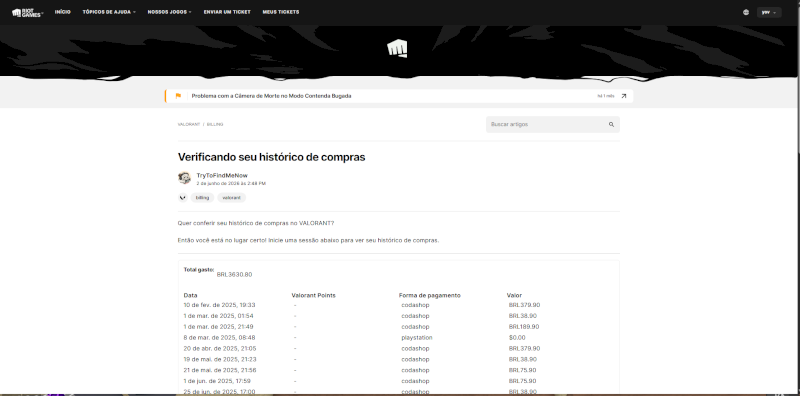Click the Forma de pagamento column header
The image size is (800, 396).
(430, 295)
